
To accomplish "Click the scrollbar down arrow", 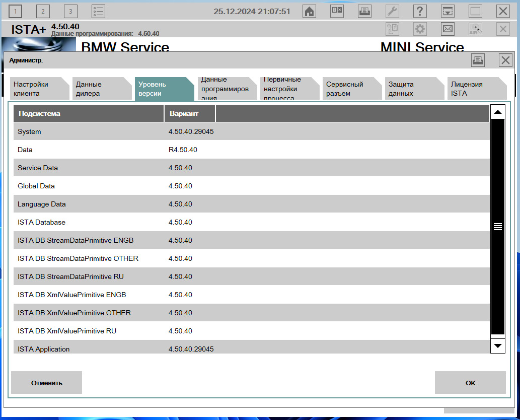I will (498, 345).
